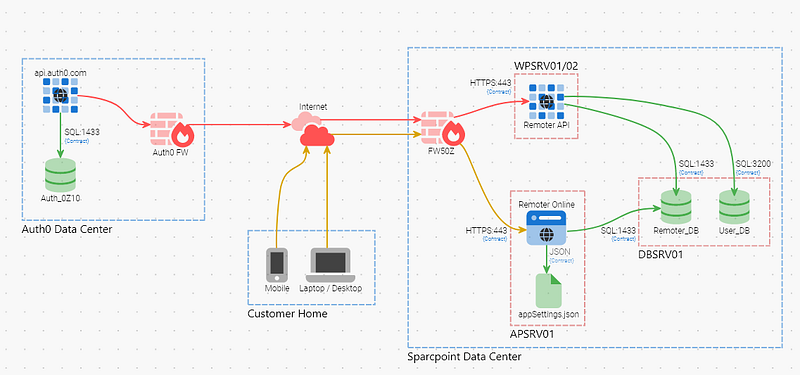Click the Remoter API text label

coord(546,124)
